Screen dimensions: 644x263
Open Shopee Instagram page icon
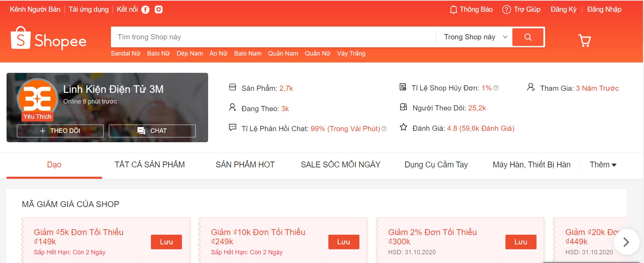point(159,10)
